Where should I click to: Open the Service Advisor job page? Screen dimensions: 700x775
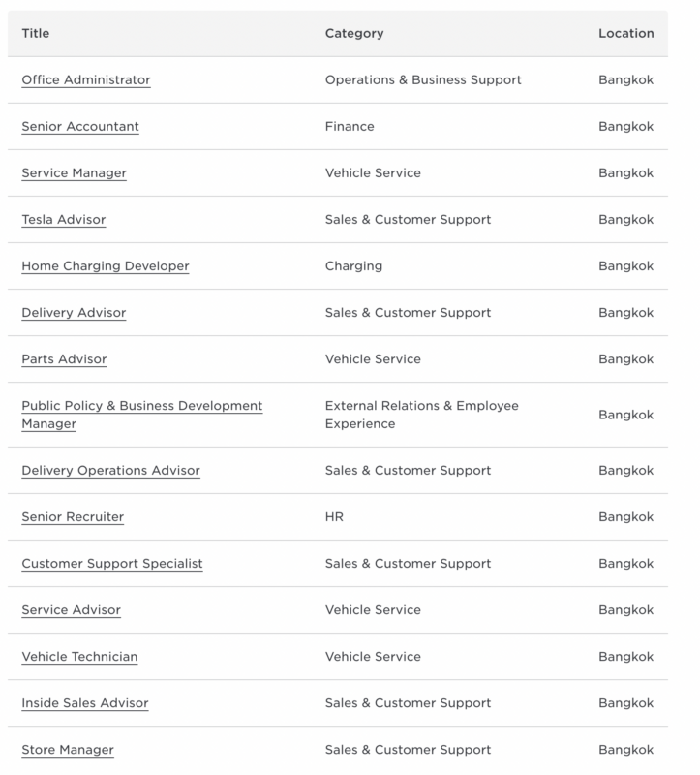point(71,610)
